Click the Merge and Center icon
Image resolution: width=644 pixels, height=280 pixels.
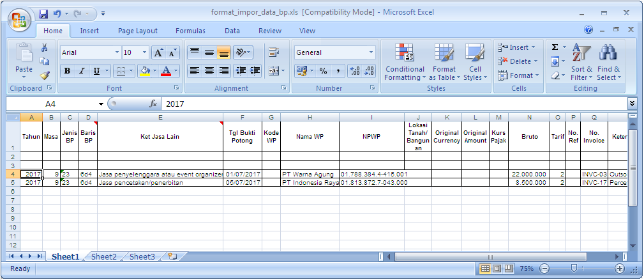click(x=274, y=71)
